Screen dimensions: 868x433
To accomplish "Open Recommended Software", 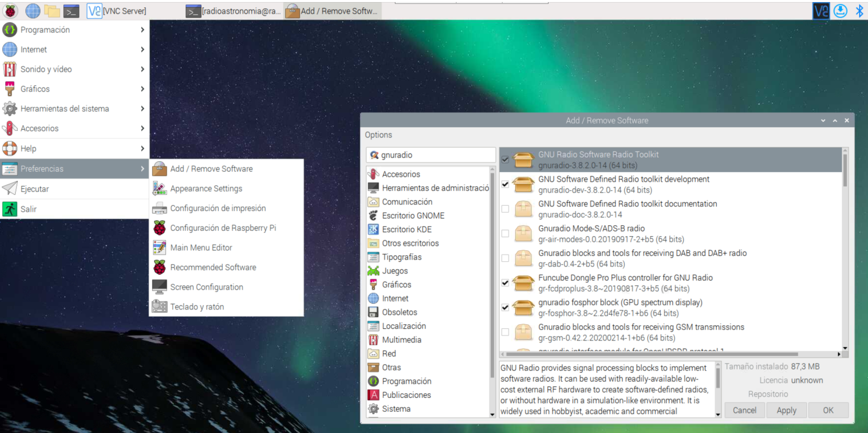I will pos(227,267).
